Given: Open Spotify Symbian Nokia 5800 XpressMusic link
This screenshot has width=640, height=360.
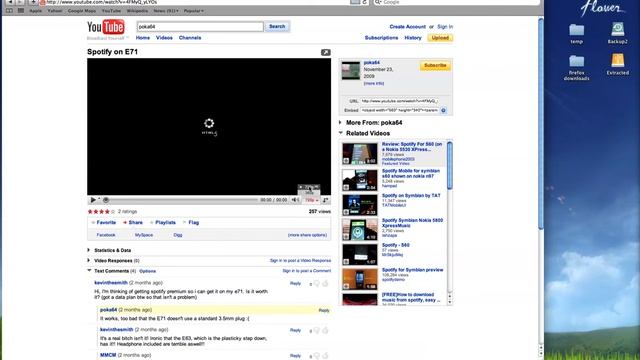Looking at the screenshot, I should 412,223.
